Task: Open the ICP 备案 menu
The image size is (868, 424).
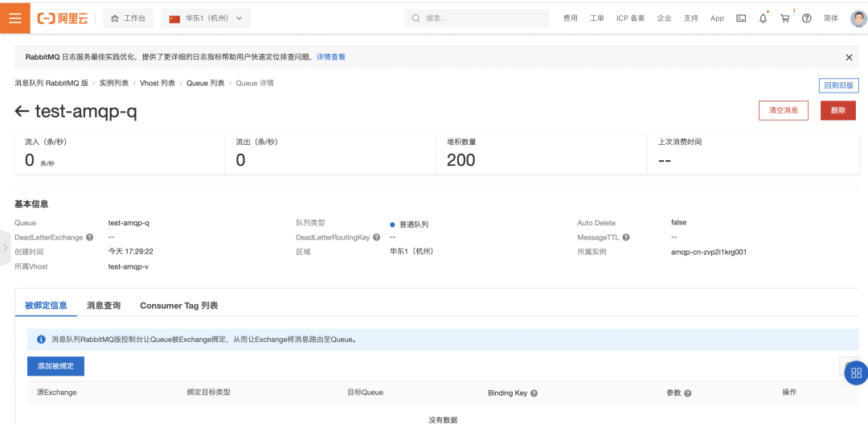Action: click(x=631, y=19)
